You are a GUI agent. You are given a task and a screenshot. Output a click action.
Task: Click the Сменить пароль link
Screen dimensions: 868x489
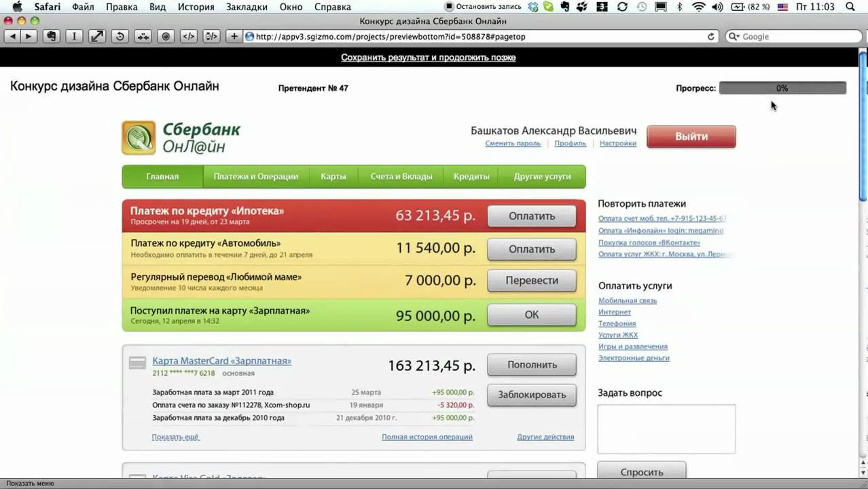(x=513, y=143)
